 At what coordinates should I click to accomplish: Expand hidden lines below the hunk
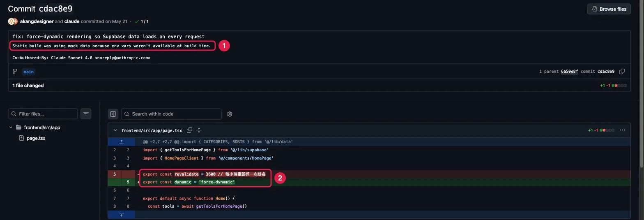click(x=121, y=215)
